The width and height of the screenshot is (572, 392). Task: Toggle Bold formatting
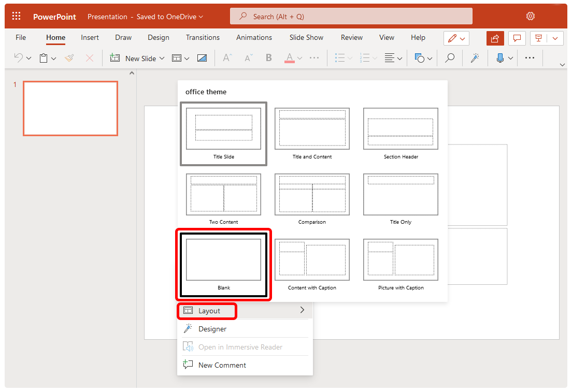[x=268, y=57]
